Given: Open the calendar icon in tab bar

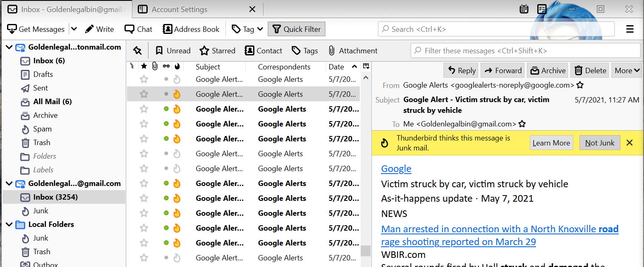Looking at the screenshot, I should pos(524,9).
